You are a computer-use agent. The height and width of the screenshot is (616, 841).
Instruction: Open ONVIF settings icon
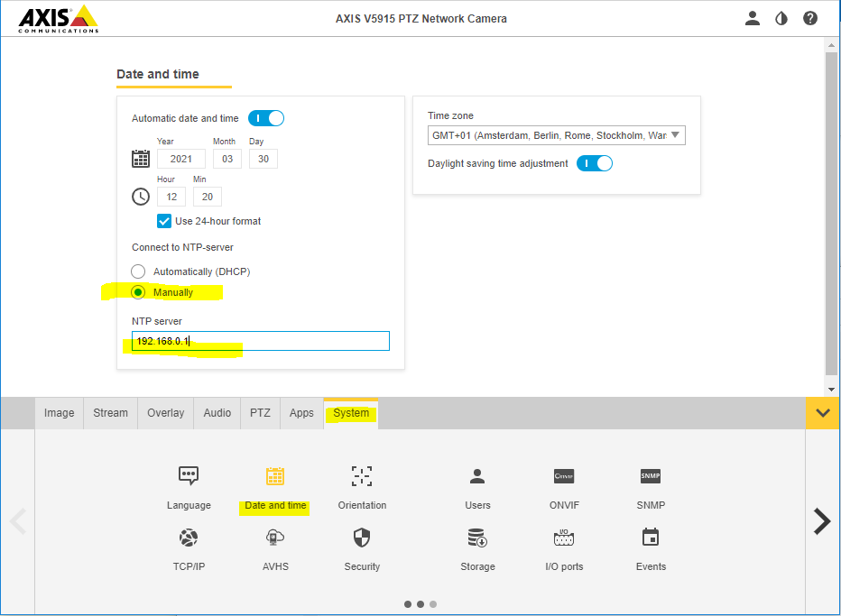[564, 476]
